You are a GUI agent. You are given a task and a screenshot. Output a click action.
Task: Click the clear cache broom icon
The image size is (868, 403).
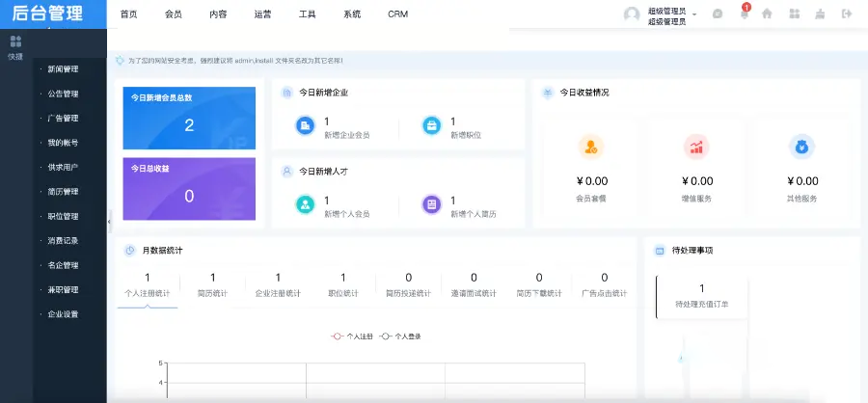[x=821, y=14]
